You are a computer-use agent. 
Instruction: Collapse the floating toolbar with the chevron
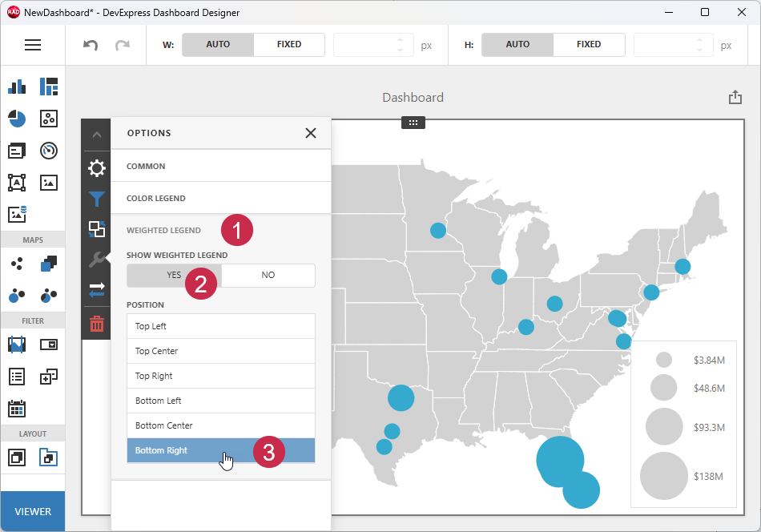[x=96, y=134]
